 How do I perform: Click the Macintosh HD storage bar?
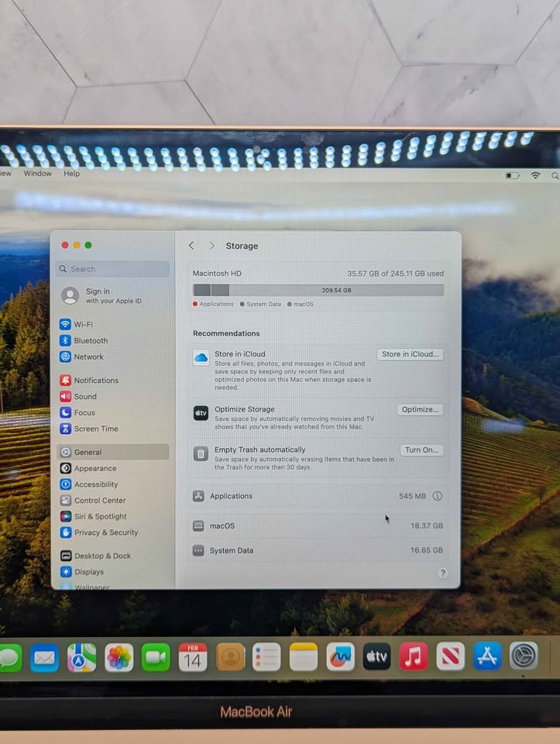point(318,290)
